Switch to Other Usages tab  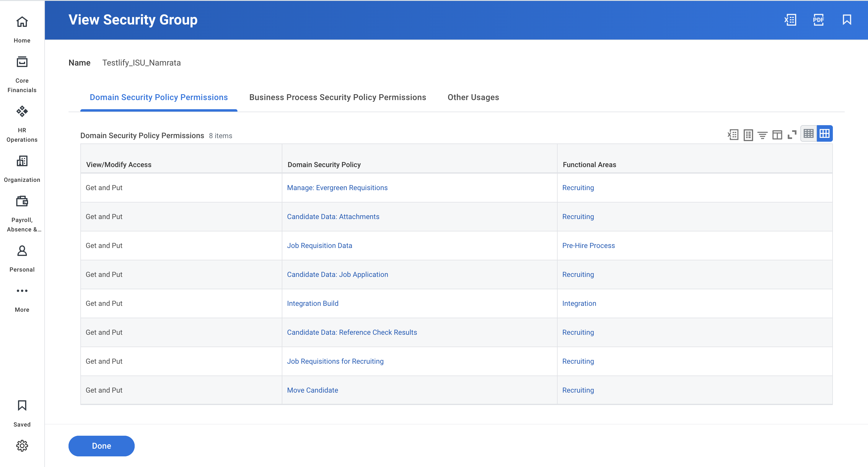click(x=473, y=97)
